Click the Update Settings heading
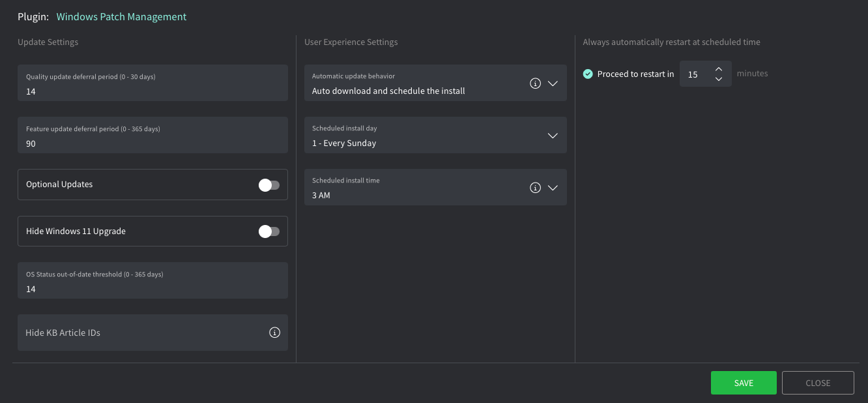 click(x=48, y=42)
